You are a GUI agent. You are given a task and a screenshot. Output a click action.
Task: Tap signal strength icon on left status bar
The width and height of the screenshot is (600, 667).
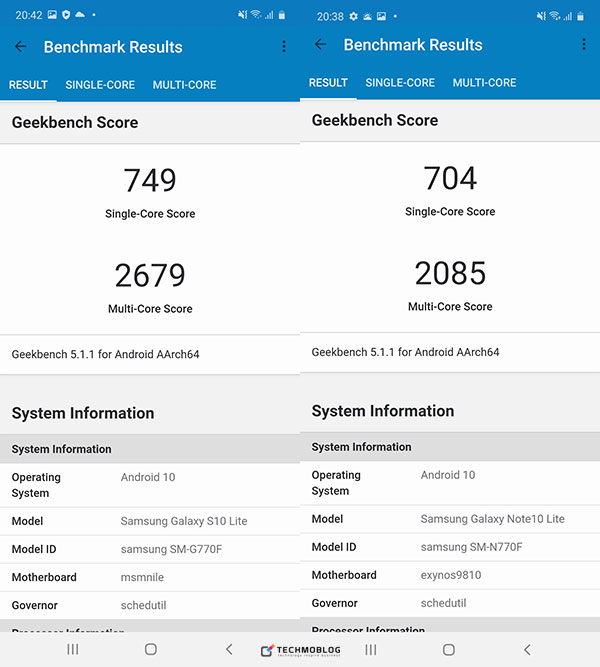269,15
